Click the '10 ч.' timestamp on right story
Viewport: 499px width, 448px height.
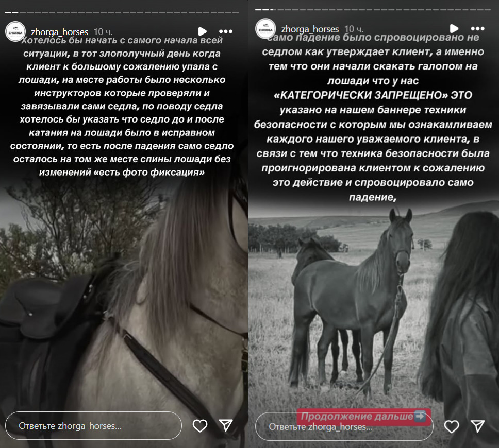[354, 29]
